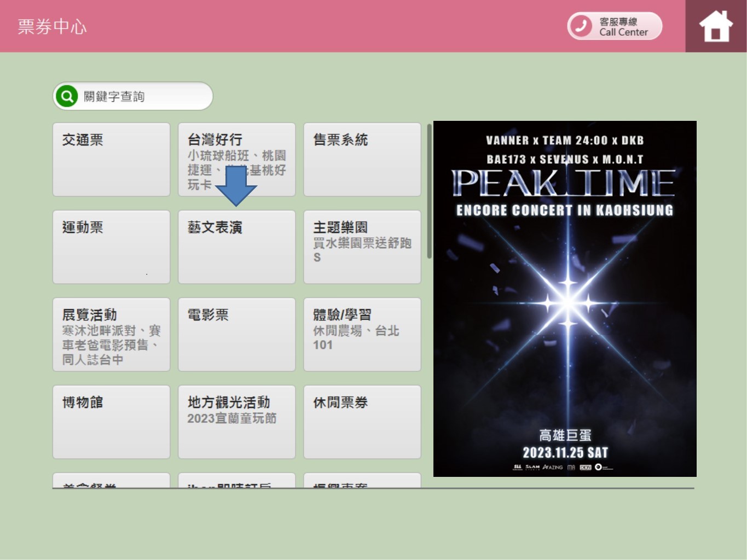Open the 藝文表演 category

(236, 247)
